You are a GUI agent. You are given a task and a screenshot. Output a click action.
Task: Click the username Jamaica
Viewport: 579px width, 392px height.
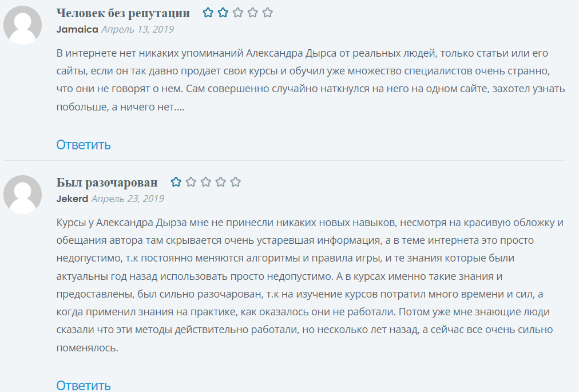(77, 30)
